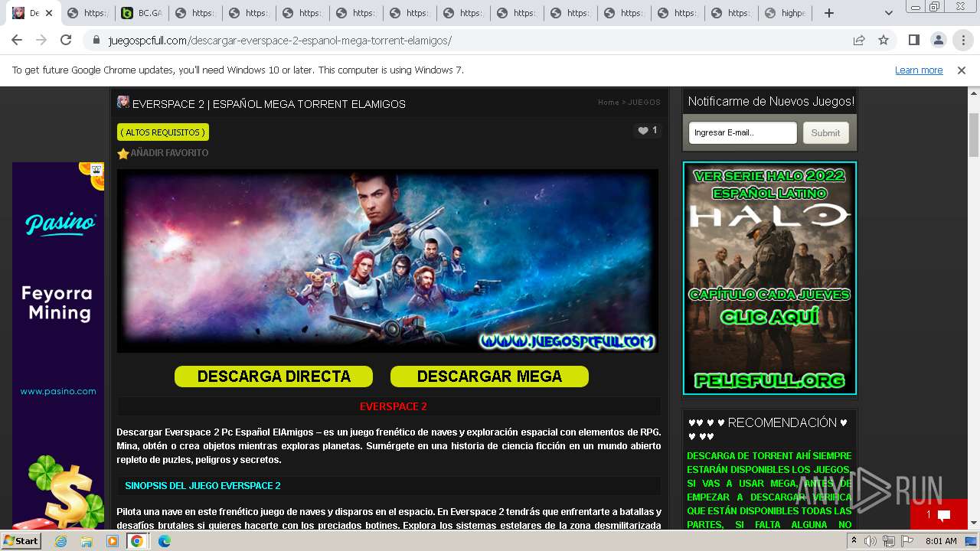Click the Notificarme de Nuevos Juegos heading
Screen dimensions: 980x551
tap(771, 101)
